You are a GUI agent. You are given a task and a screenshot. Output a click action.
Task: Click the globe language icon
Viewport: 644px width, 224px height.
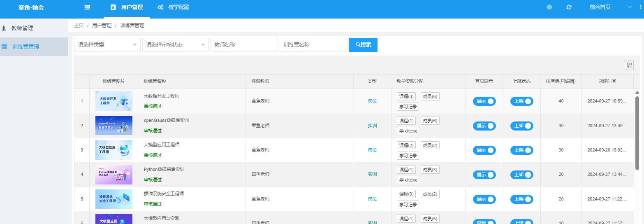(x=549, y=7)
